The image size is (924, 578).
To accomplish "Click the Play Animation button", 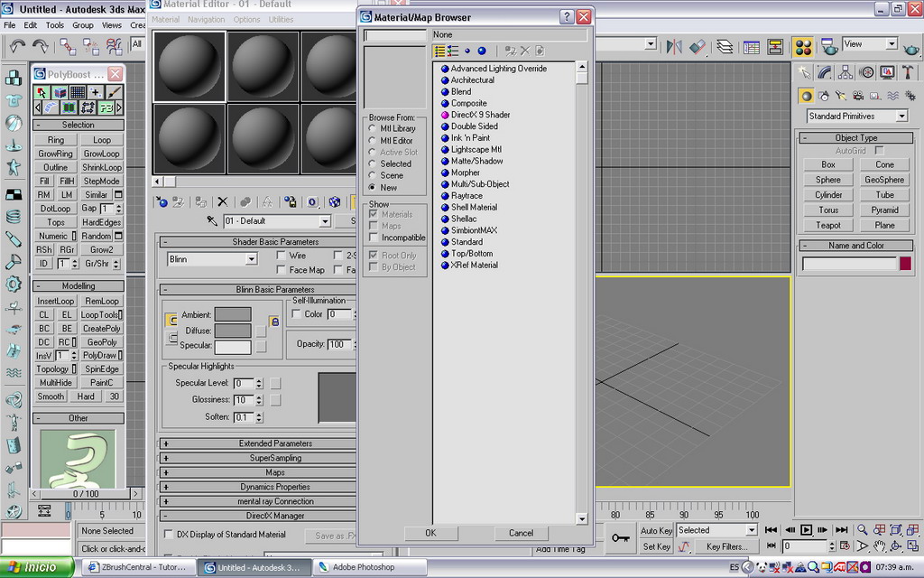I will (808, 530).
